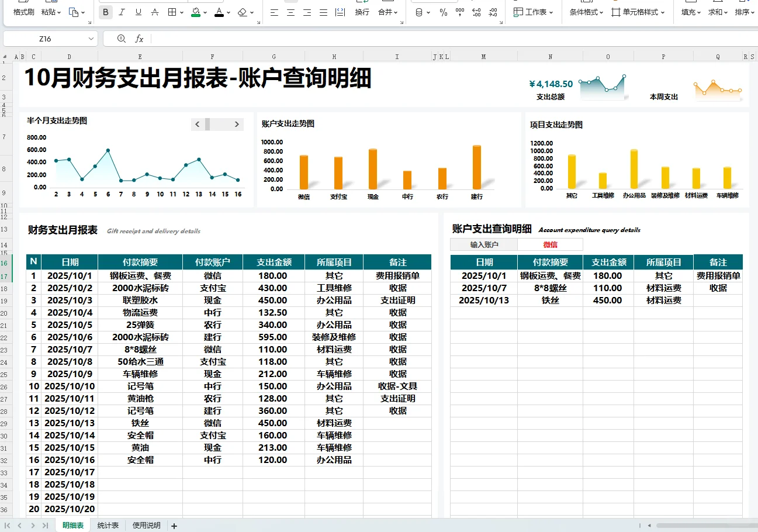
Task: Select the 微信 account query input cell
Action: (x=550, y=244)
